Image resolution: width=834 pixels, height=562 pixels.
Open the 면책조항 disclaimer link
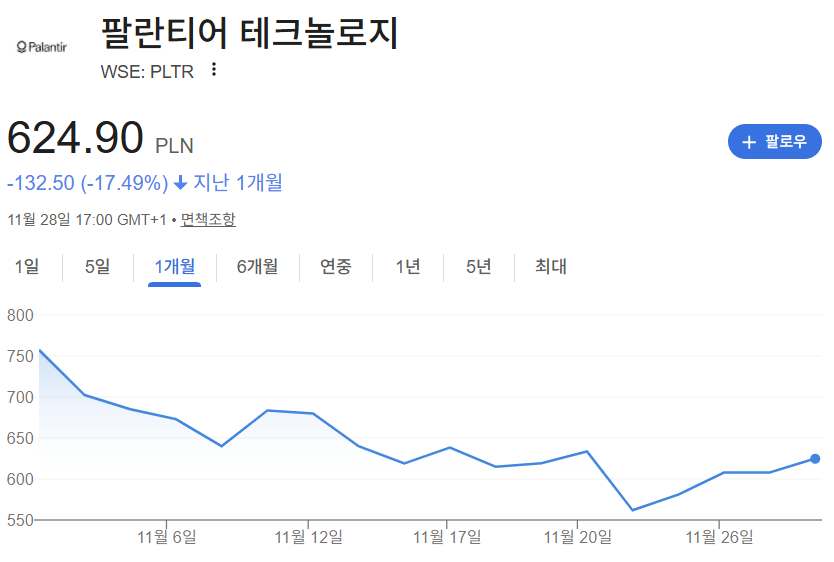point(208,219)
